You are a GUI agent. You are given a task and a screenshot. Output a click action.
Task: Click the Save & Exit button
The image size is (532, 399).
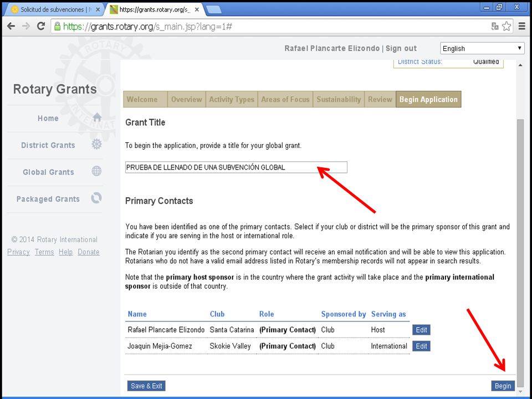pos(146,386)
